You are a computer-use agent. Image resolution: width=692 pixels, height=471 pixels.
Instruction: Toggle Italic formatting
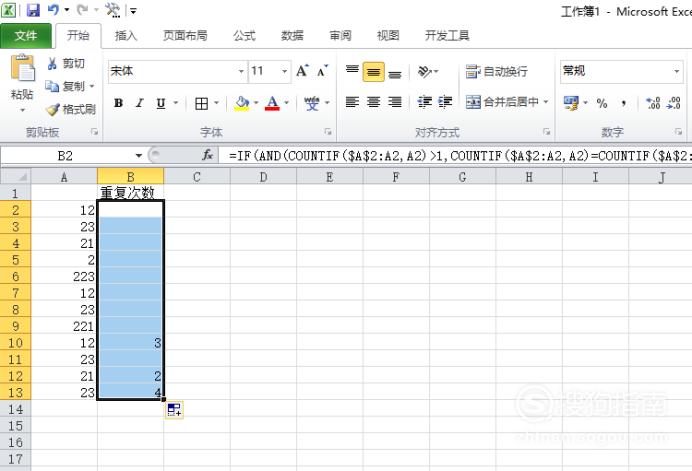coord(139,103)
